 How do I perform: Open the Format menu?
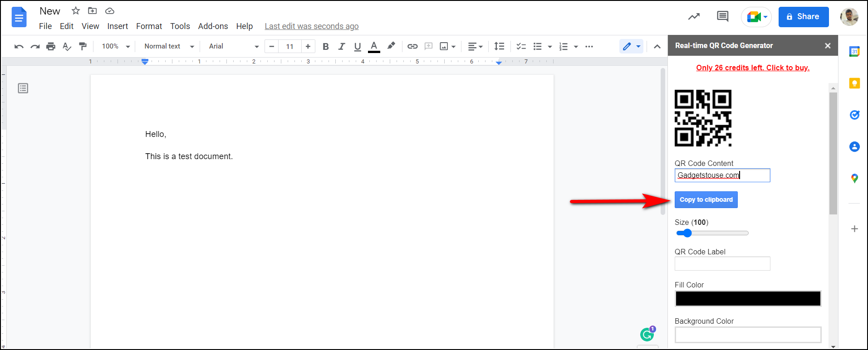[149, 26]
